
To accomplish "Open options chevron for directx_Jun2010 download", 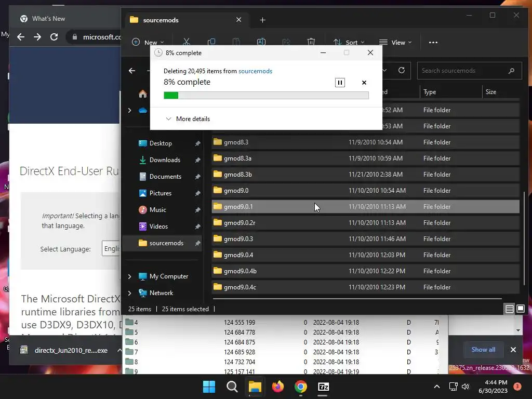I will pyautogui.click(x=119, y=350).
